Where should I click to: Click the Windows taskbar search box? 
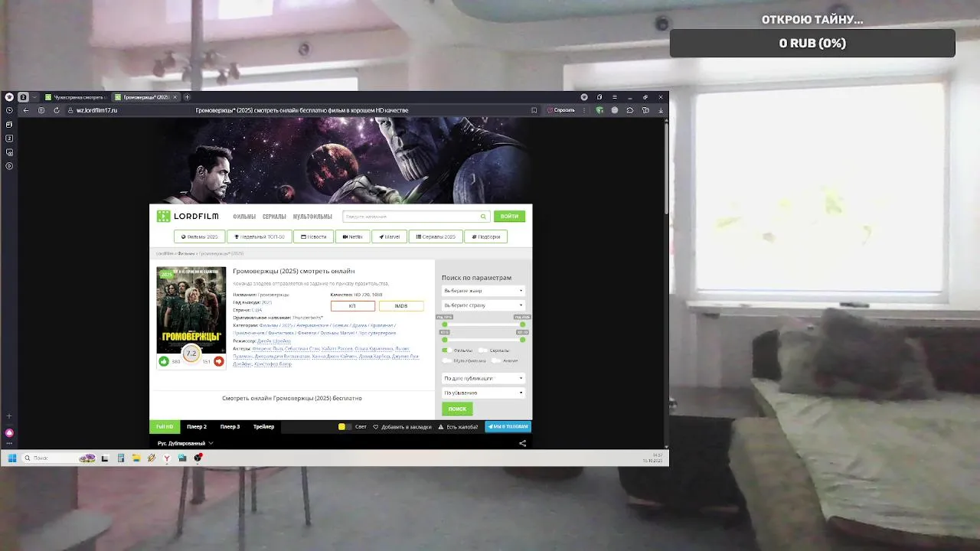tap(58, 458)
